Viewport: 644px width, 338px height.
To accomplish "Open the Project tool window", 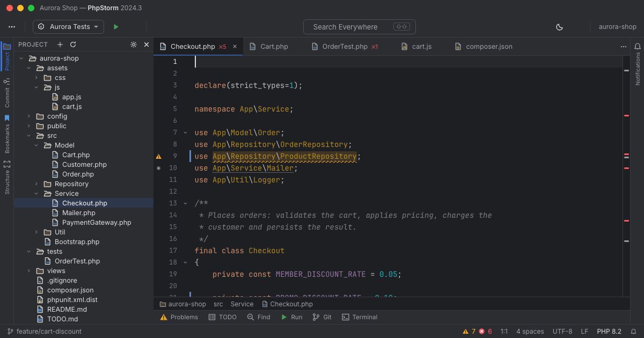I will point(7,57).
